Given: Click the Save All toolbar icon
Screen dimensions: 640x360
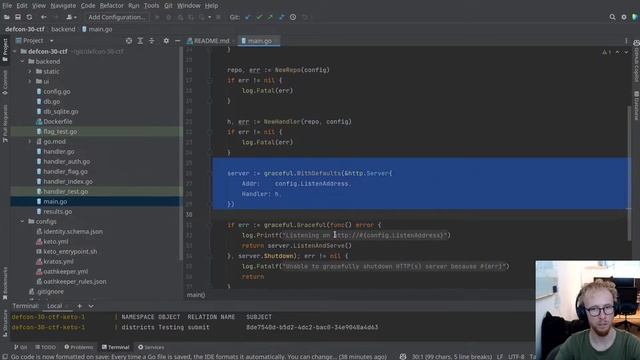Looking at the screenshot, I should [18, 17].
